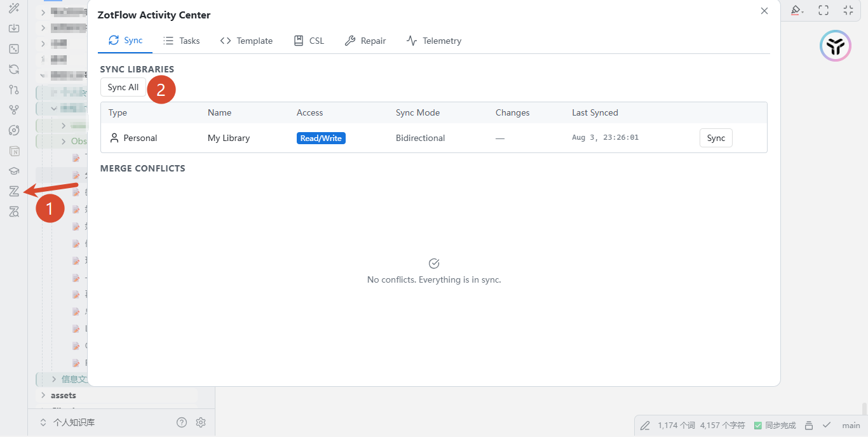Click the 4,157 个字符 character count
The height and width of the screenshot is (437, 868).
[x=722, y=426]
